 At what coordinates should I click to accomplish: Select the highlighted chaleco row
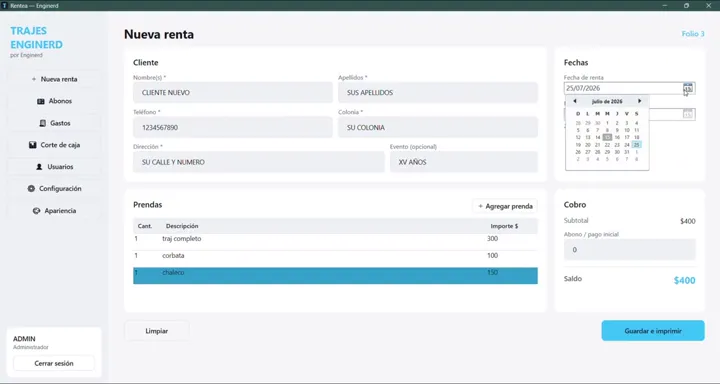click(x=335, y=276)
